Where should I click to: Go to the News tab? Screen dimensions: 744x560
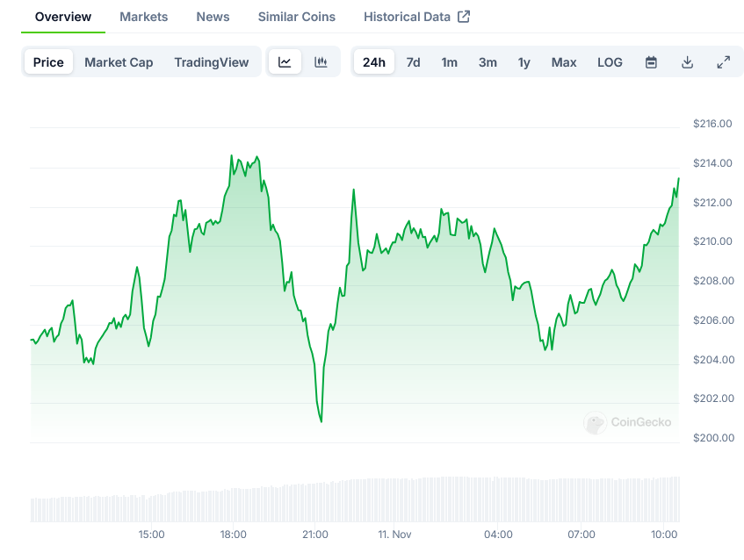[x=213, y=17]
